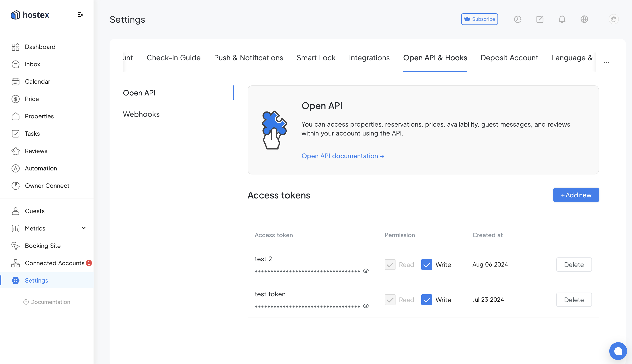Click the notifications bell icon

pos(562,19)
